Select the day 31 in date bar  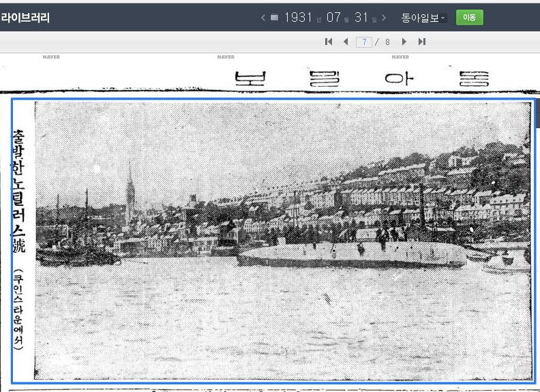click(x=361, y=18)
